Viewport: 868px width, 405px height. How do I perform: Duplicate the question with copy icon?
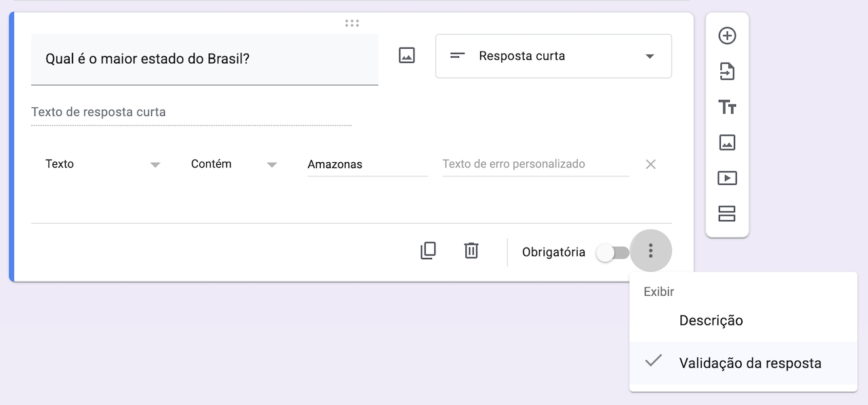[428, 251]
